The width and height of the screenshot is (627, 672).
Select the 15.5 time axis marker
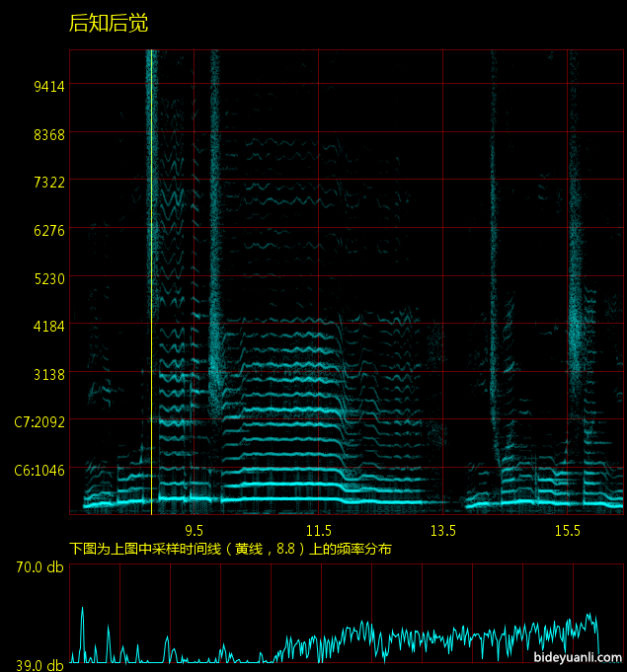click(567, 531)
